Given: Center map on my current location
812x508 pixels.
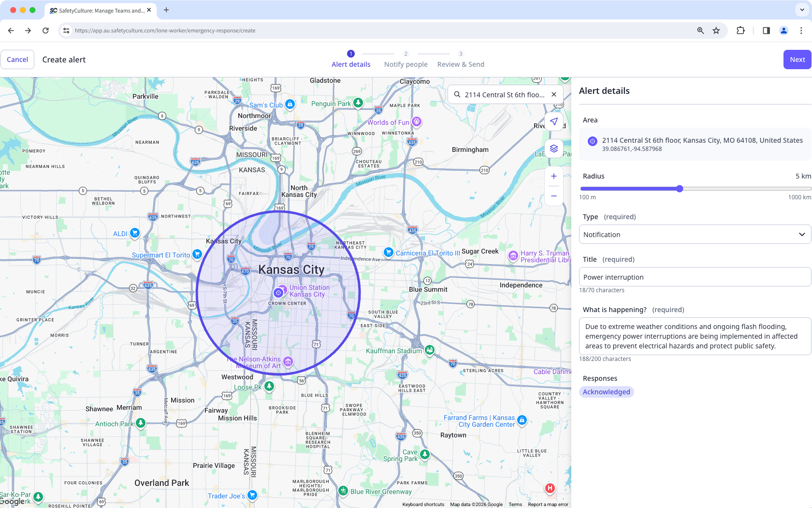Looking at the screenshot, I should pos(554,121).
